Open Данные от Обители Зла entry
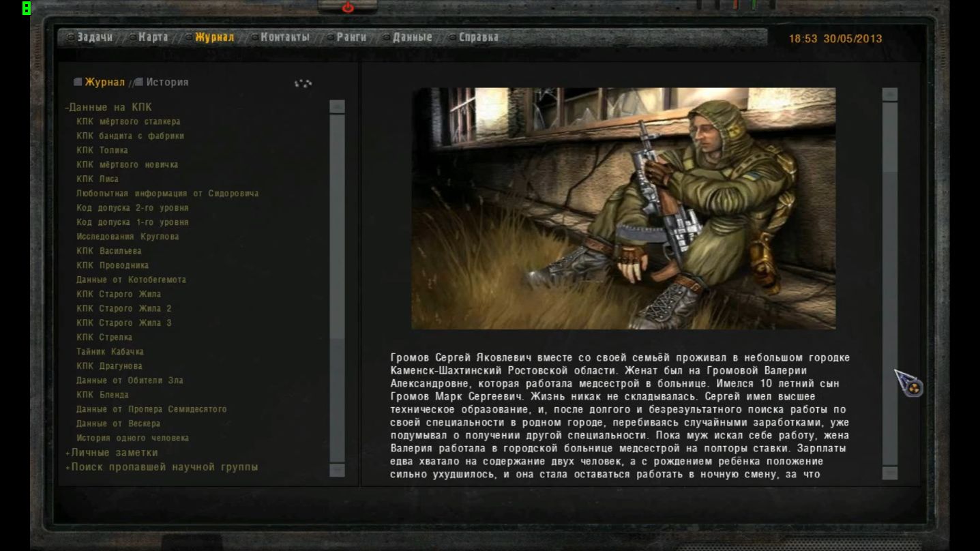The image size is (980, 551). [130, 381]
